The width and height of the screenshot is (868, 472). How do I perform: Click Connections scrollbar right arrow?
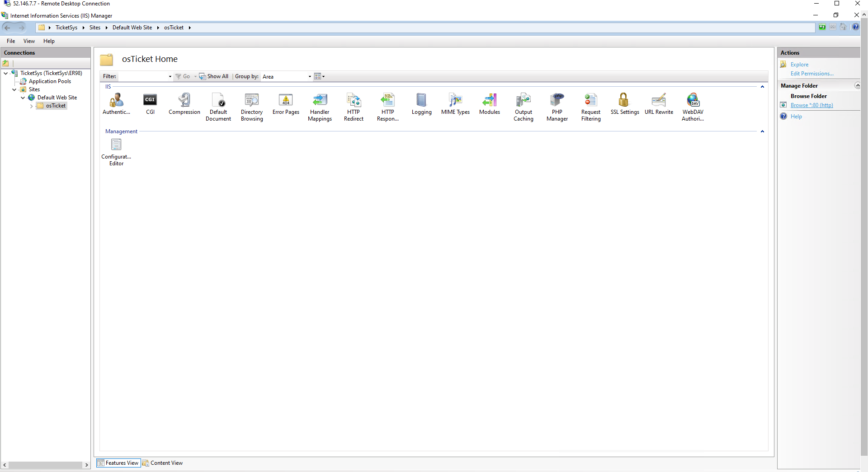click(87, 465)
